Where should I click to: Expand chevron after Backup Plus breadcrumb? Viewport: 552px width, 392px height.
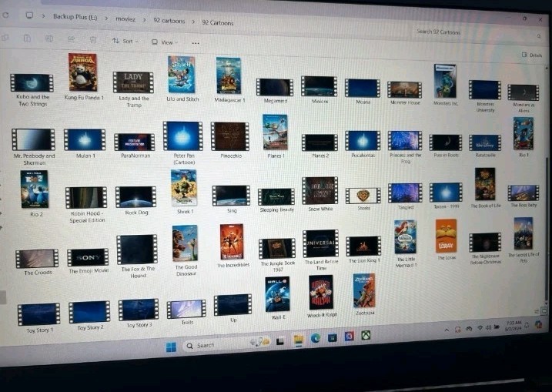click(106, 18)
